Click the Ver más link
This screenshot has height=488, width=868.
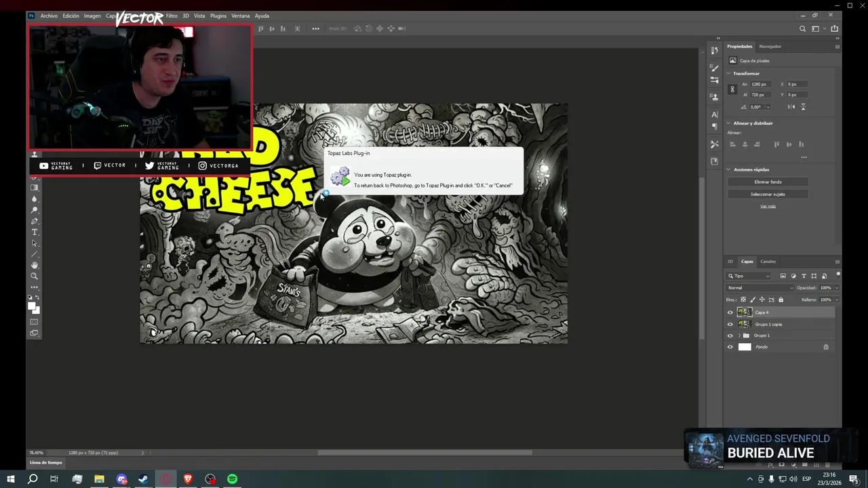coord(768,206)
